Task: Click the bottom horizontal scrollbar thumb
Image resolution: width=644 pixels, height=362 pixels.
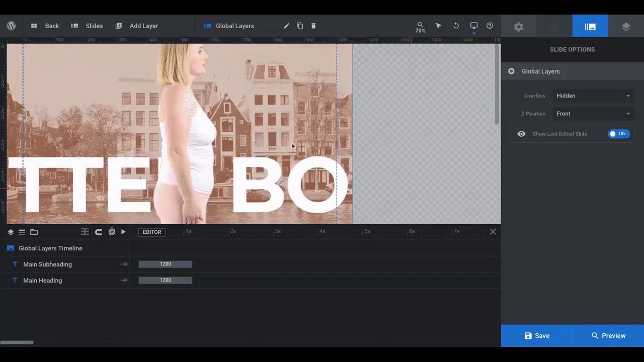Action: [17, 343]
